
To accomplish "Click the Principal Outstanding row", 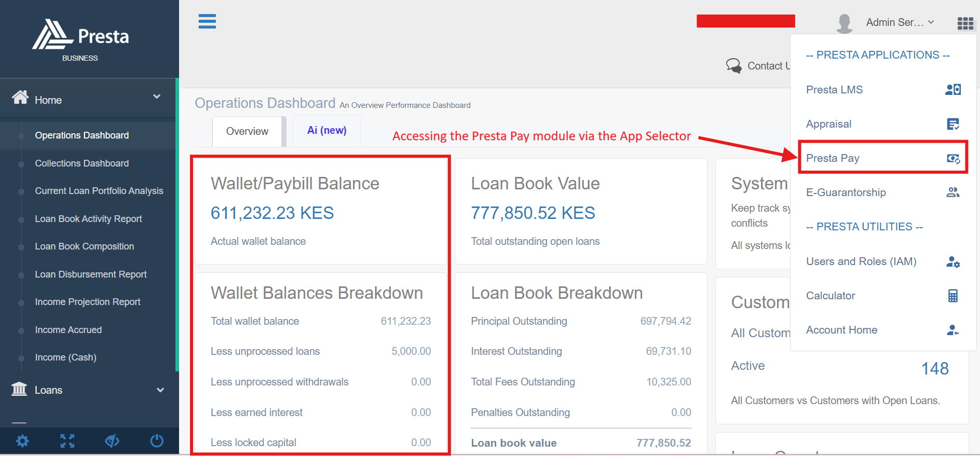I will [x=581, y=321].
